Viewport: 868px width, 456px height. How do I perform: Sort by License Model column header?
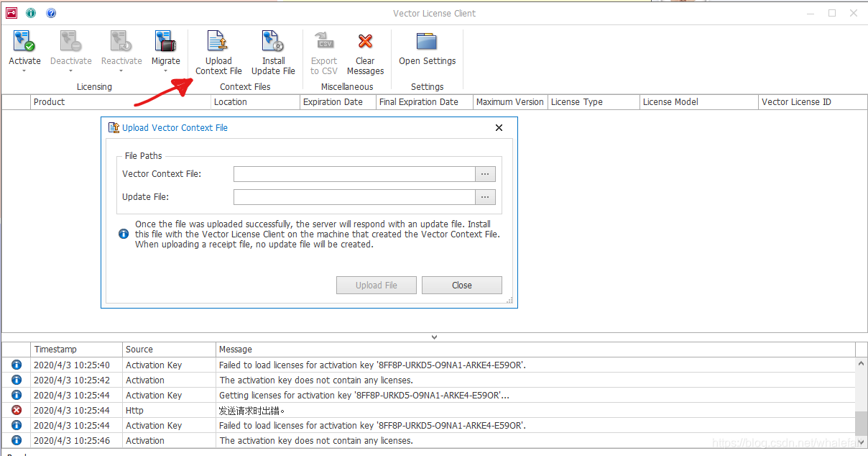(698, 102)
